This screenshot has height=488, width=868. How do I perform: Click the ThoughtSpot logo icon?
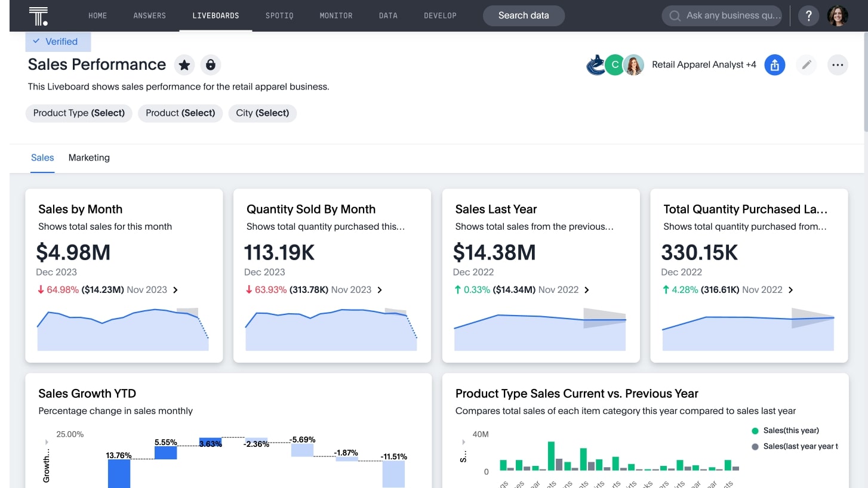pyautogui.click(x=38, y=16)
